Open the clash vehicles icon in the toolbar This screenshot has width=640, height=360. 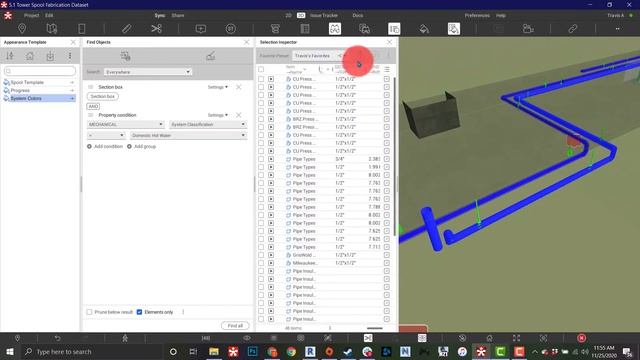tap(364, 29)
